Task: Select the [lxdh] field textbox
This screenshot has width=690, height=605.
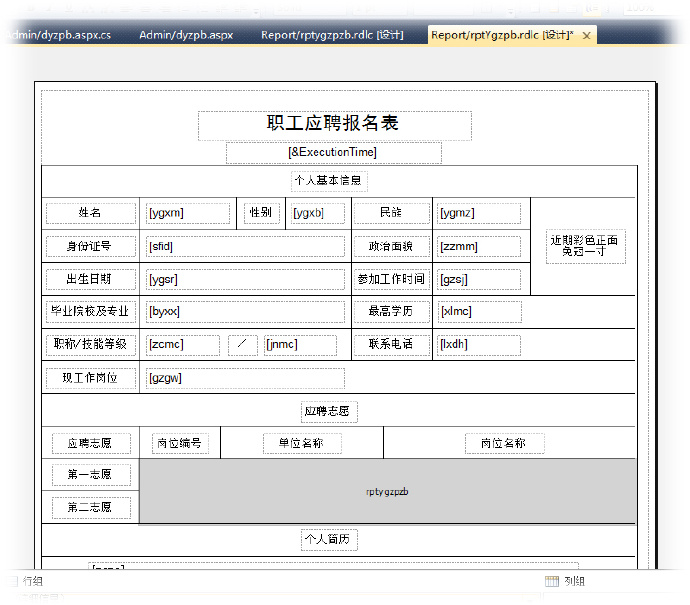Action: 479,345
